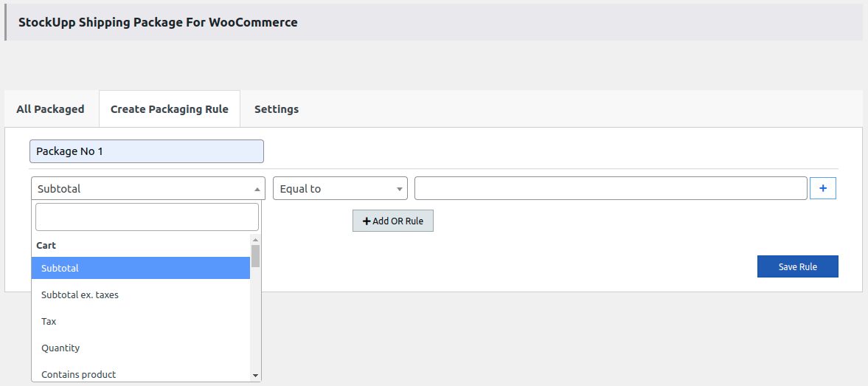
Task: Expand the Equal to operator dropdown
Action: 340,188
